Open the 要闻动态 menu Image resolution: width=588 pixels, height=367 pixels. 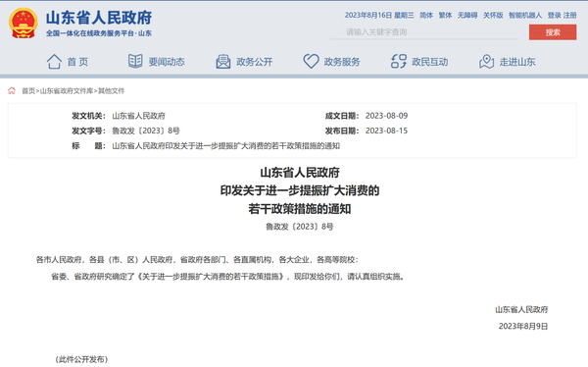[x=167, y=62]
